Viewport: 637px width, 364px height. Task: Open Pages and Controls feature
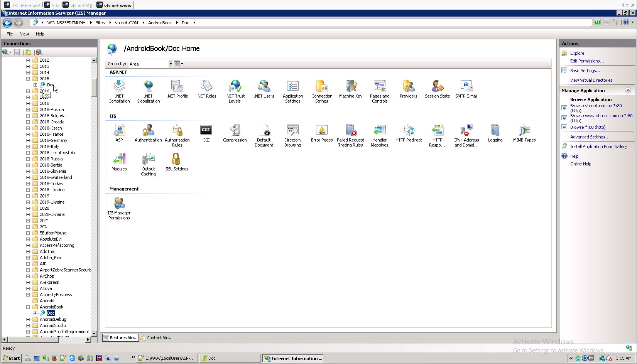point(380,91)
